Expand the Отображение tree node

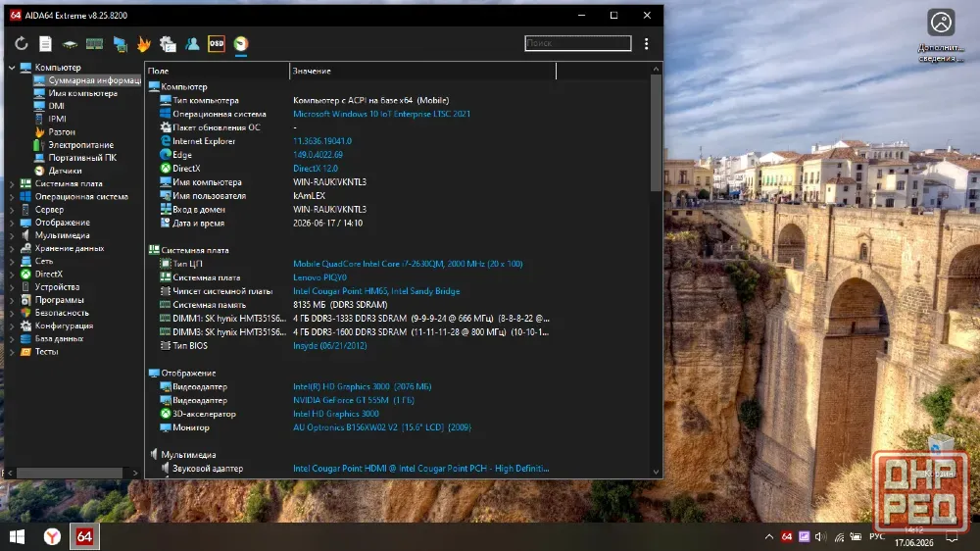pyautogui.click(x=12, y=223)
